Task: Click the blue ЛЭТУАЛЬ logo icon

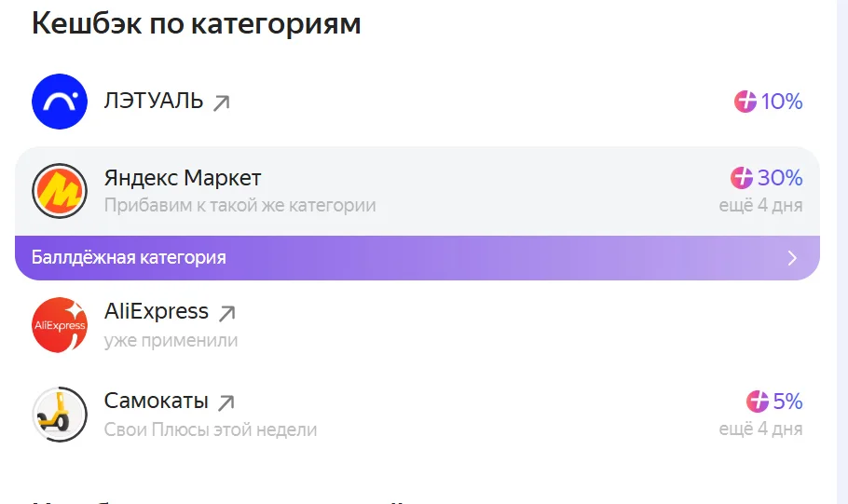Action: 60,102
